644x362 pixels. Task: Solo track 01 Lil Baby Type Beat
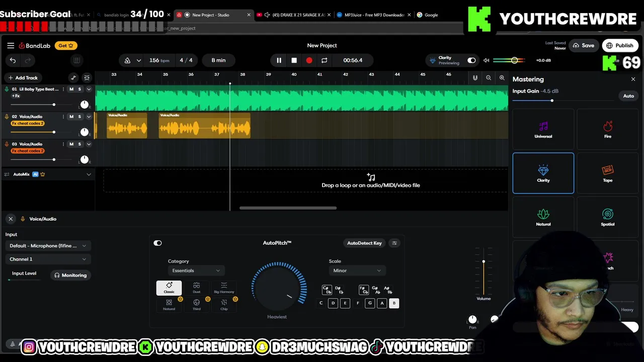coord(79,89)
